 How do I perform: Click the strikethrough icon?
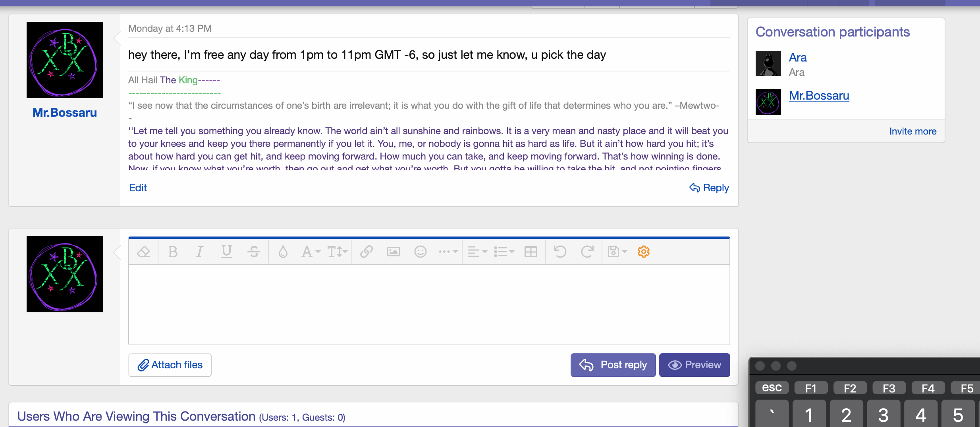(253, 252)
